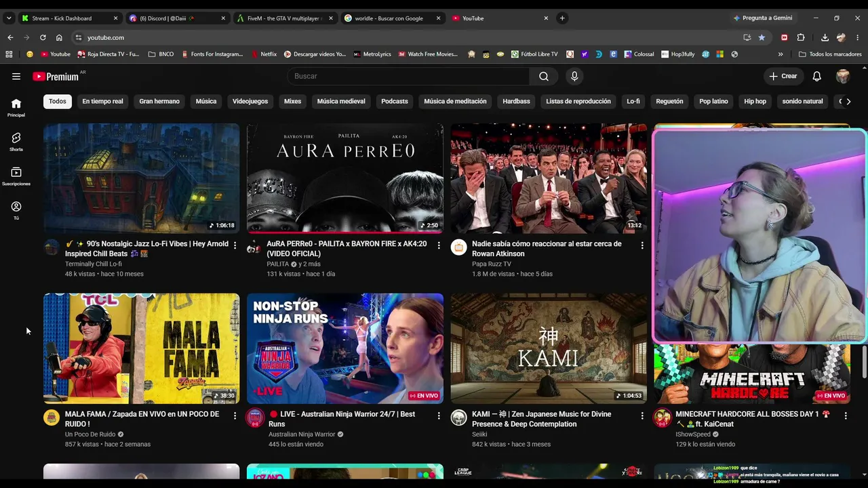Filter by Lo-fi chip
The height and width of the screenshot is (488, 868).
pyautogui.click(x=633, y=102)
